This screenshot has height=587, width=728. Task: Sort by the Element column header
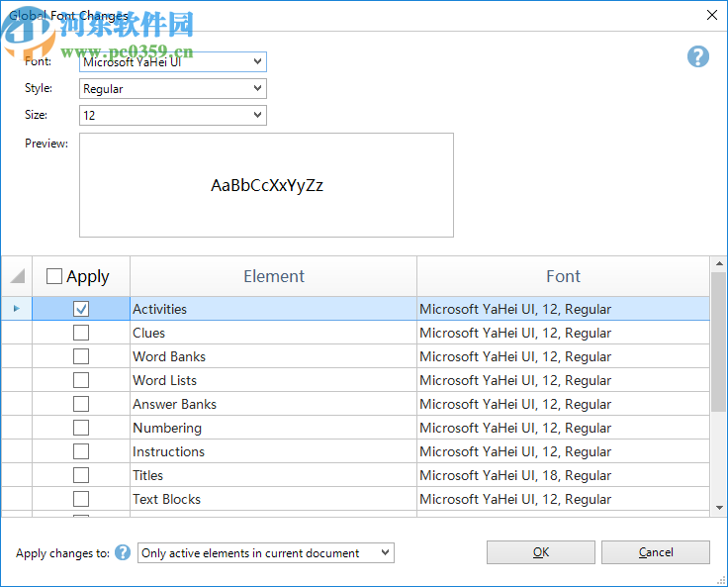273,276
